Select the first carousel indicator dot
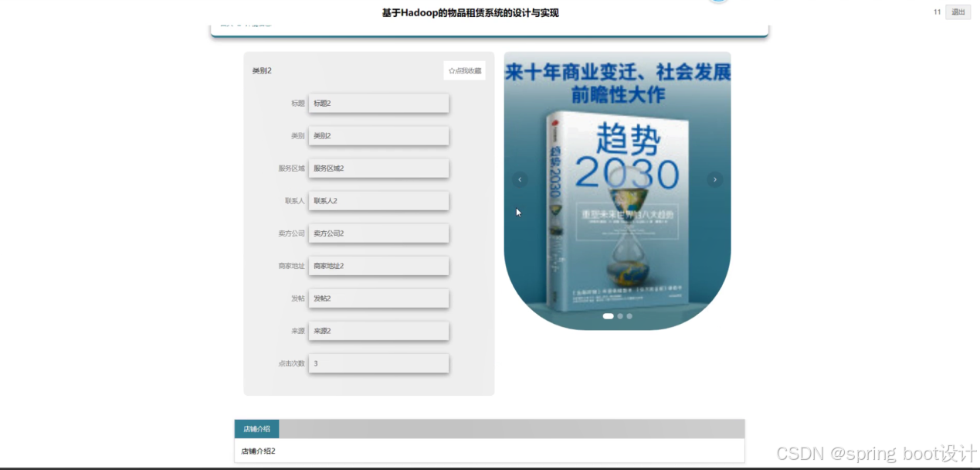Image resolution: width=980 pixels, height=470 pixels. coord(608,316)
